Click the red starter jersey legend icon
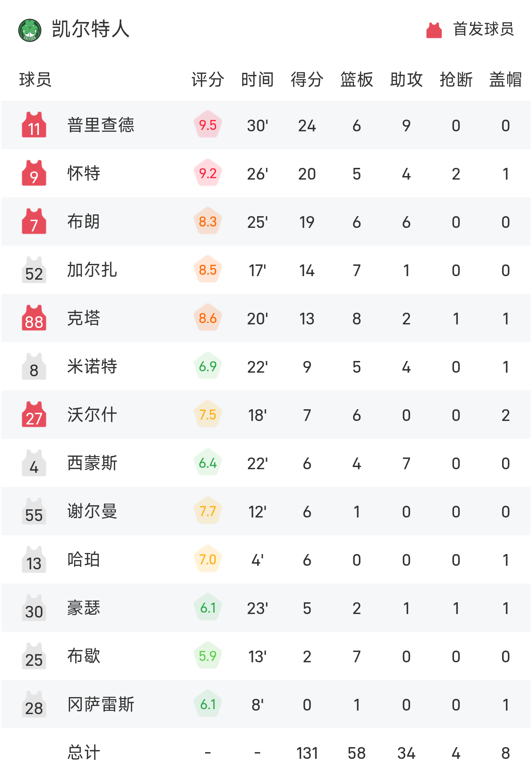The width and height of the screenshot is (532, 778). pyautogui.click(x=434, y=30)
